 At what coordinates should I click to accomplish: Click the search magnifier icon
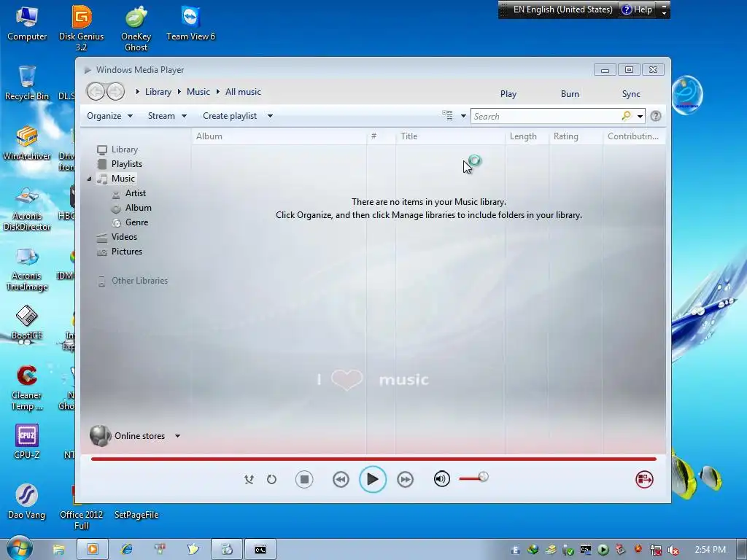626,116
